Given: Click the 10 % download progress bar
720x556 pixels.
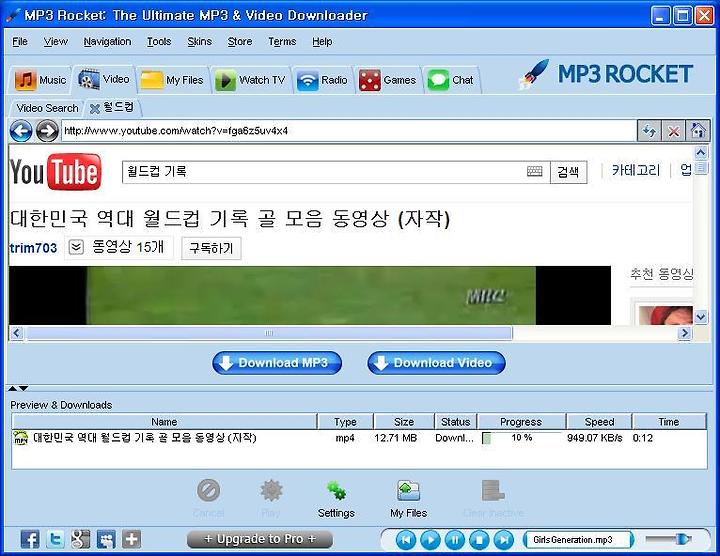Looking at the screenshot, I should tap(522, 438).
